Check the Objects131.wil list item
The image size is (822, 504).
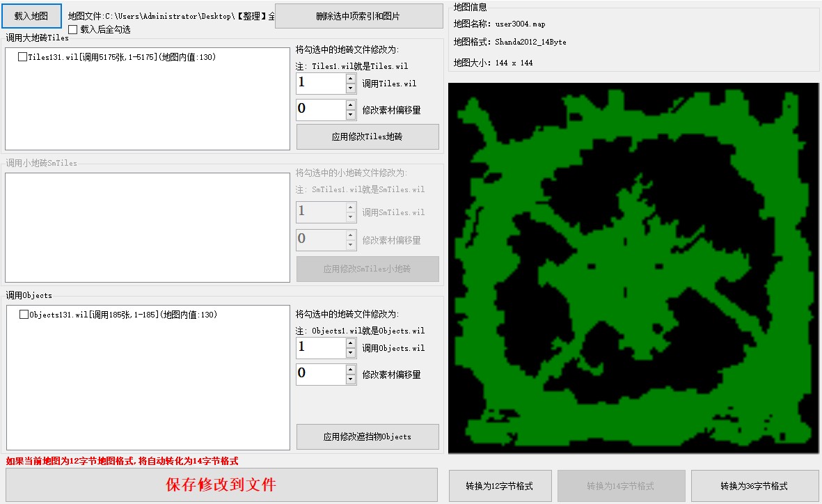[x=24, y=315]
